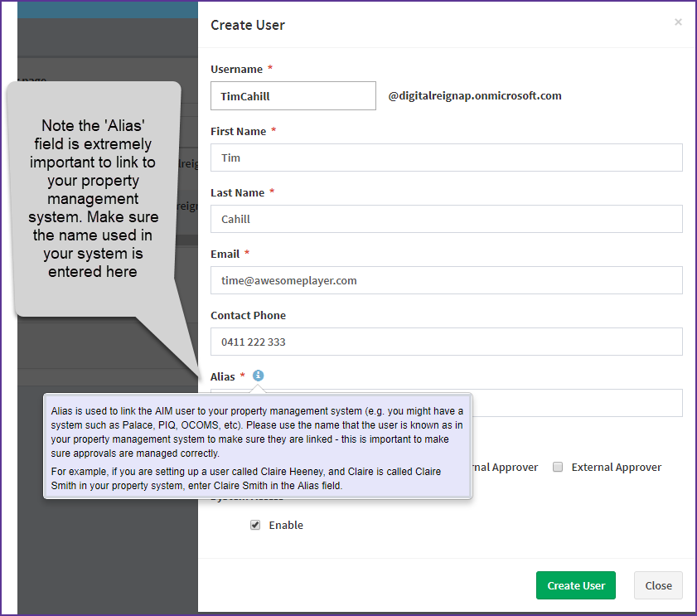This screenshot has height=616, width=697.
Task: Dismiss the dialog with the X icon
Action: 678,22
